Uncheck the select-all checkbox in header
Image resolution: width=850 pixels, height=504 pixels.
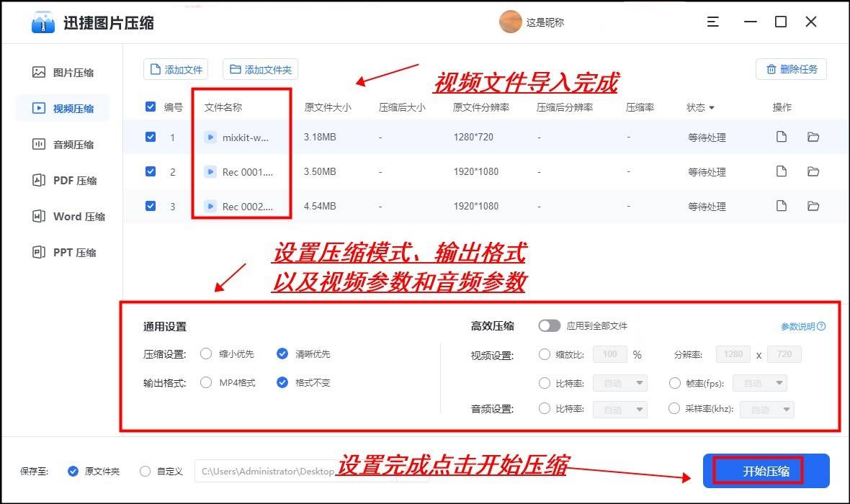point(151,107)
